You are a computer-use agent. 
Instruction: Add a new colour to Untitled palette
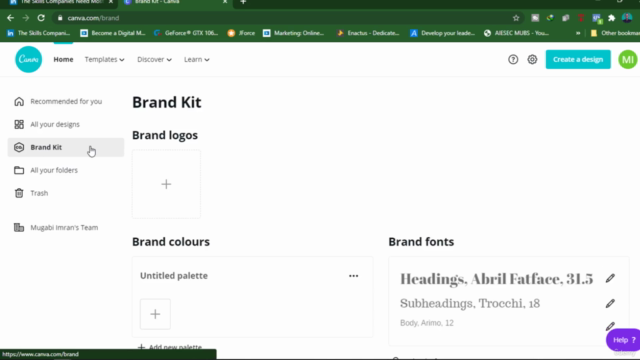(155, 314)
